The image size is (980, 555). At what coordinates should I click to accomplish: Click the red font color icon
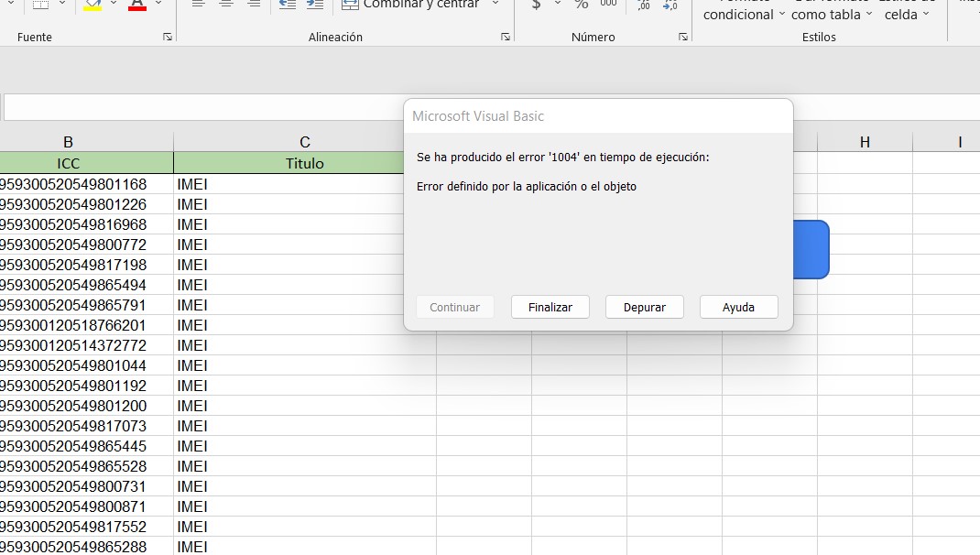coord(136,5)
